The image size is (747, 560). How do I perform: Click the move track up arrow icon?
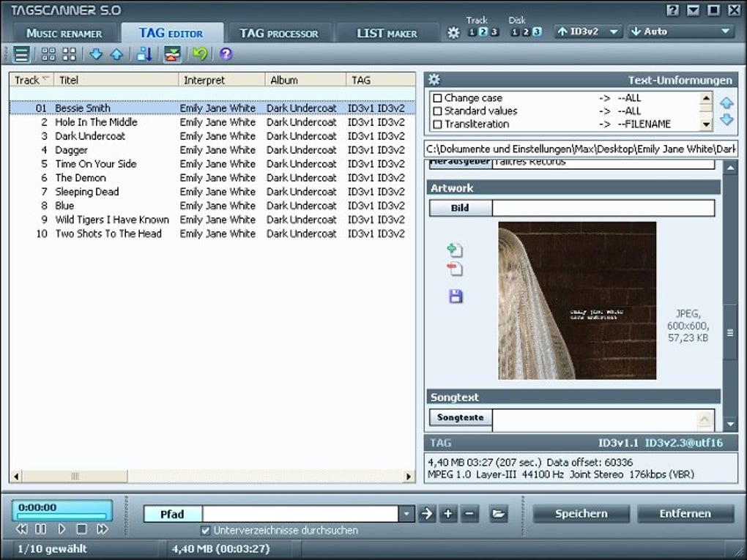tap(117, 53)
